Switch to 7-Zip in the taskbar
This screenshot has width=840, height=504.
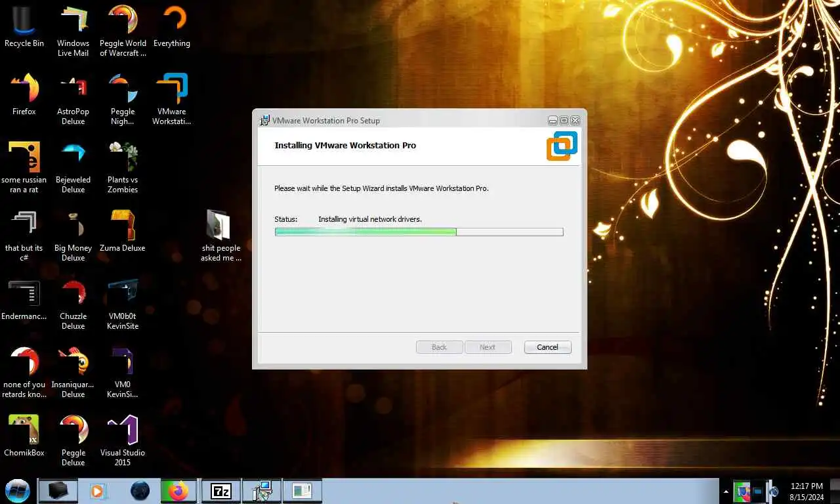(220, 491)
